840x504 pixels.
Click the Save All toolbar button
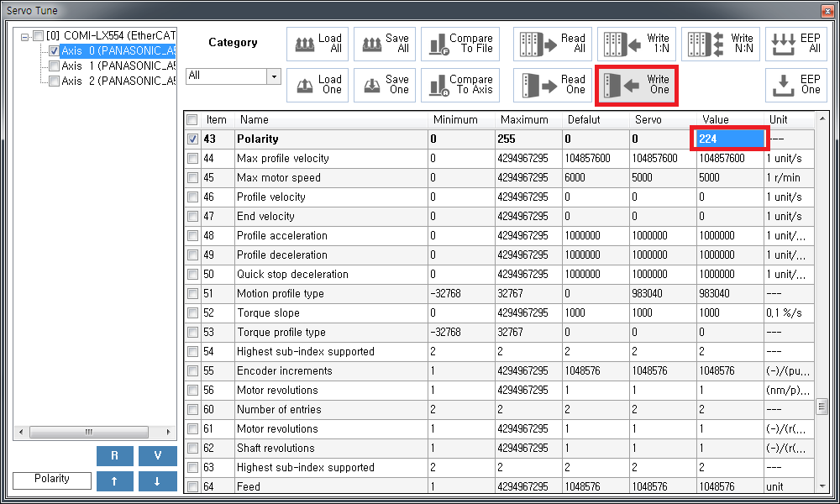coord(385,44)
